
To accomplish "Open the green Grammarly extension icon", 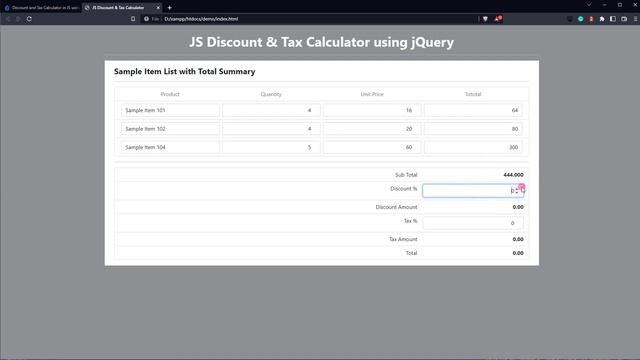I will click(x=580, y=19).
